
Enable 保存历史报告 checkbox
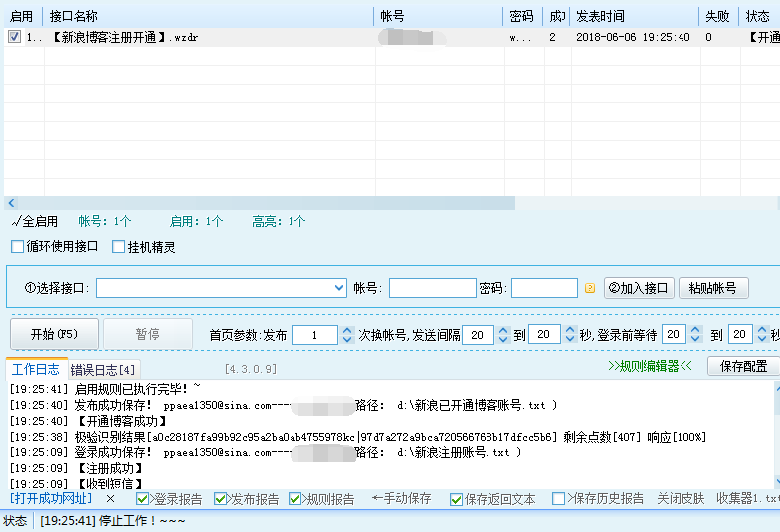coord(559,499)
